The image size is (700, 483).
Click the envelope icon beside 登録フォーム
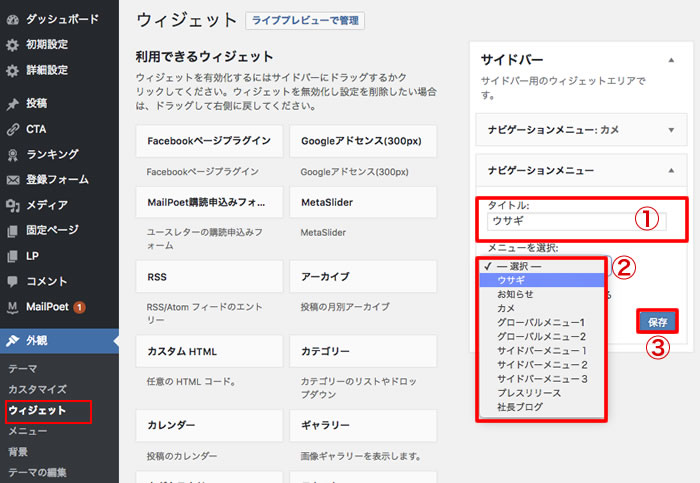pyautogui.click(x=12, y=180)
